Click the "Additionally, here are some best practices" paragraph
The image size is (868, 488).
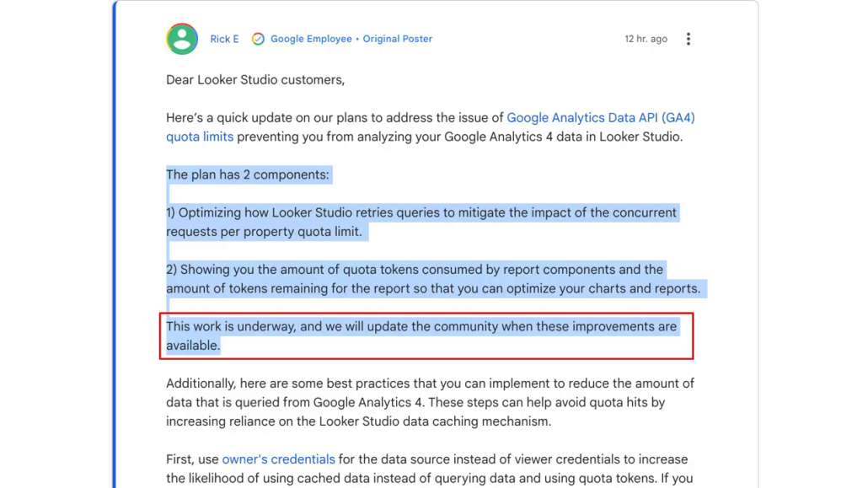tap(430, 402)
